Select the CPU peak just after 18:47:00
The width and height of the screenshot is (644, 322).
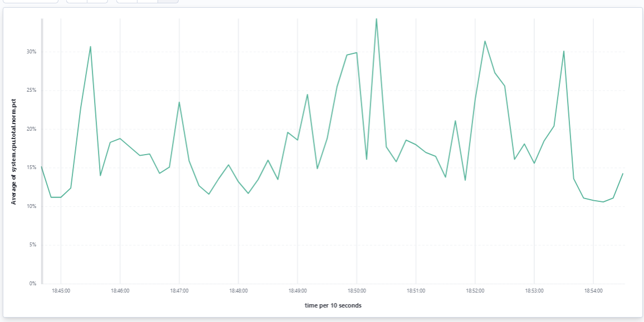click(179, 102)
